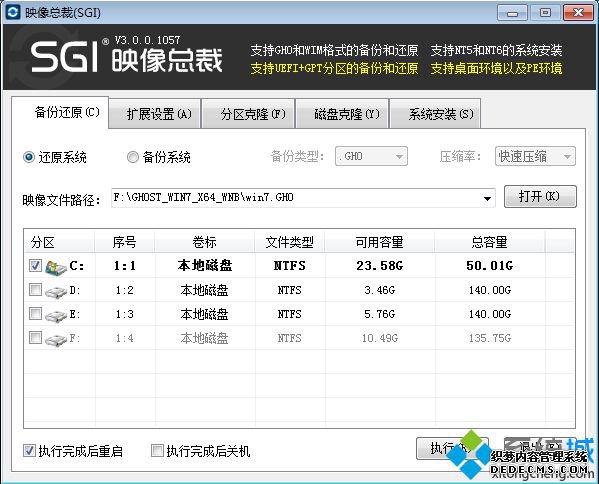Open the 备份类型 .GHO dropdown

tap(371, 156)
